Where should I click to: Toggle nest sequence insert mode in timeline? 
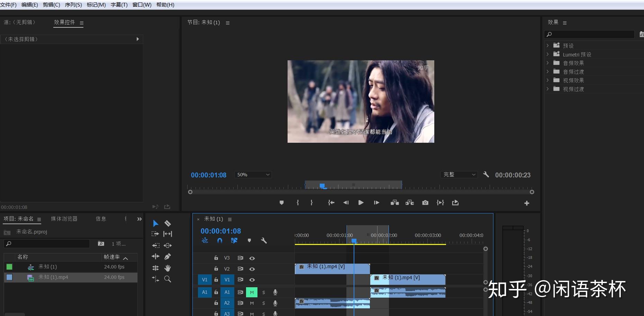205,240
